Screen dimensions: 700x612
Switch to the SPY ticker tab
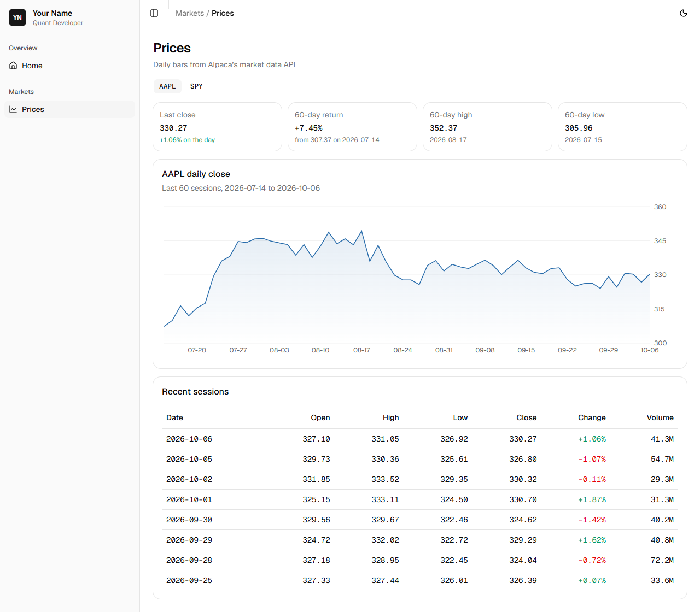[x=196, y=86]
